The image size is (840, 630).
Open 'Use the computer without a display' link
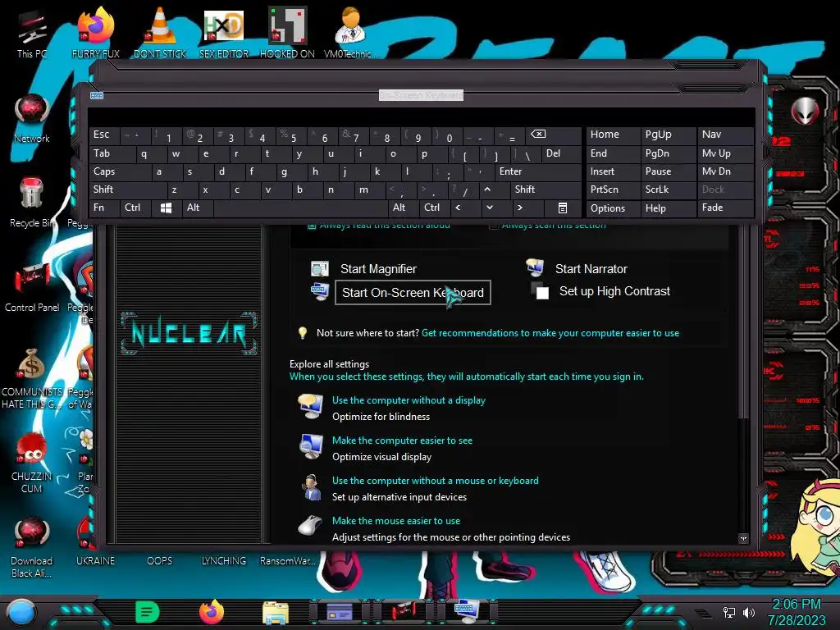409,400
